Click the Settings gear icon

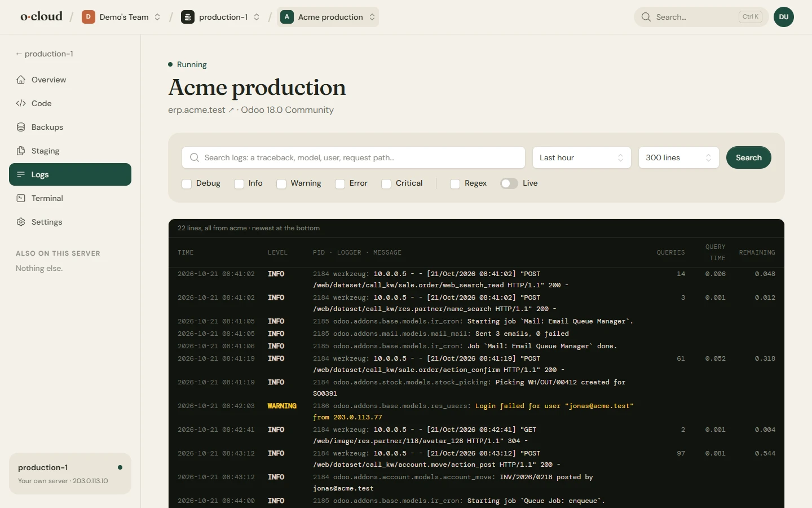[x=21, y=222]
